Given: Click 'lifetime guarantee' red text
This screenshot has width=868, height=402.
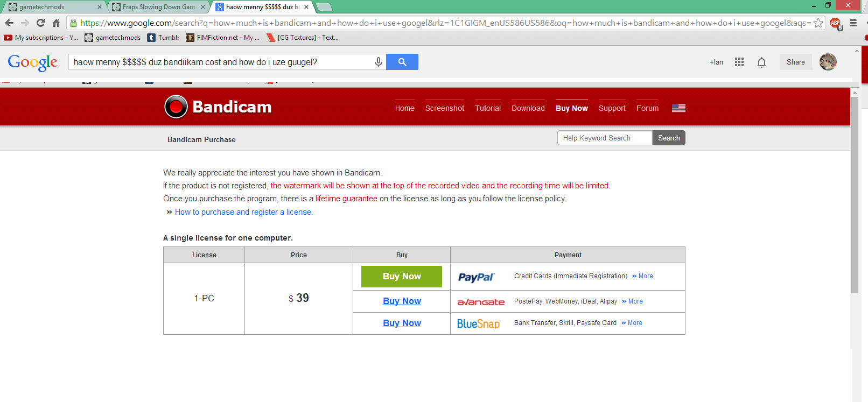Looking at the screenshot, I should point(346,199).
